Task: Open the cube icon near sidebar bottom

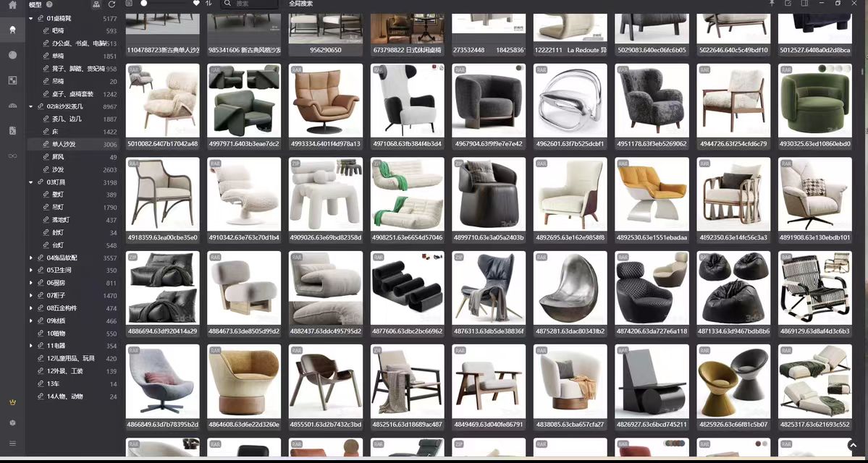Action: [12, 422]
